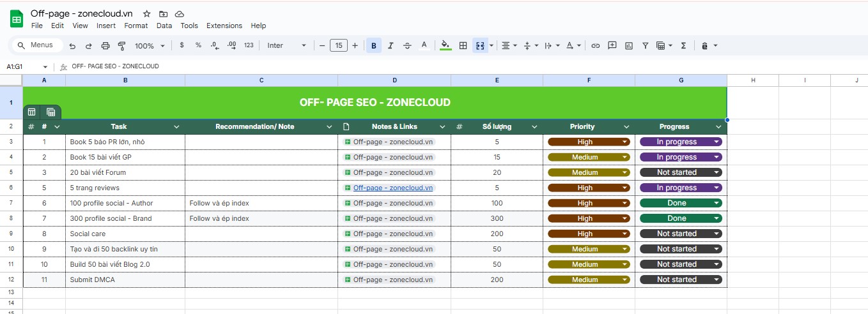The image size is (868, 314).
Task: Activate the paint format tool
Action: pyautogui.click(x=122, y=45)
